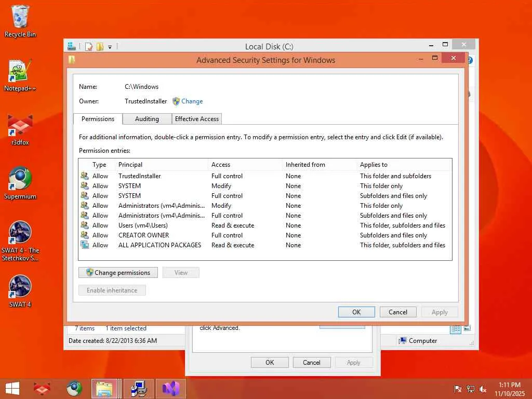
Task: Open the network tray icon
Action: (x=470, y=389)
